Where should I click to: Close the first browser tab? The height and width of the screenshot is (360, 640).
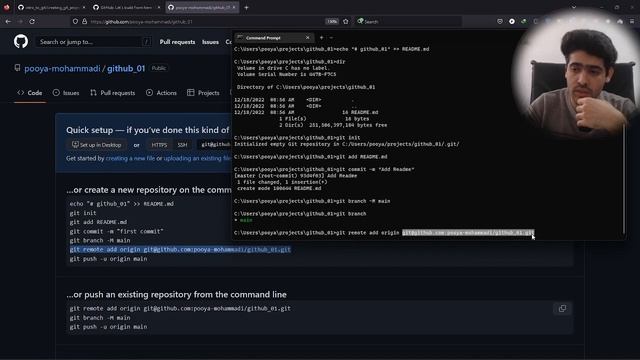pyautogui.click(x=84, y=7)
